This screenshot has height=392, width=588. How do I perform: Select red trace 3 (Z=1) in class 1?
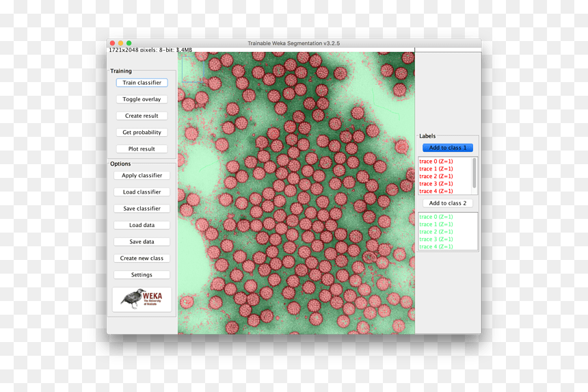coord(436,183)
